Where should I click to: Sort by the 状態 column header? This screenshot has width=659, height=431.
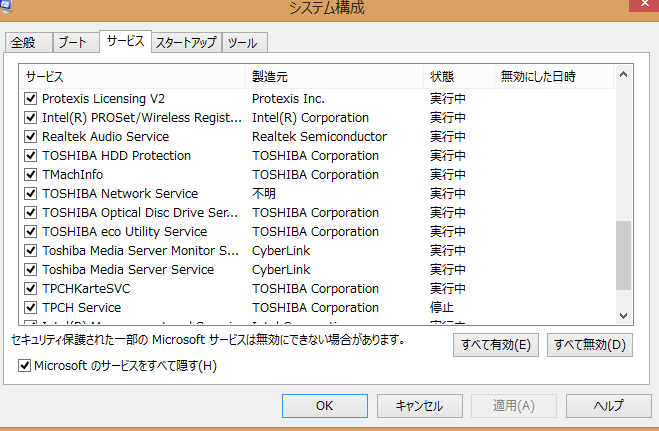(459, 76)
